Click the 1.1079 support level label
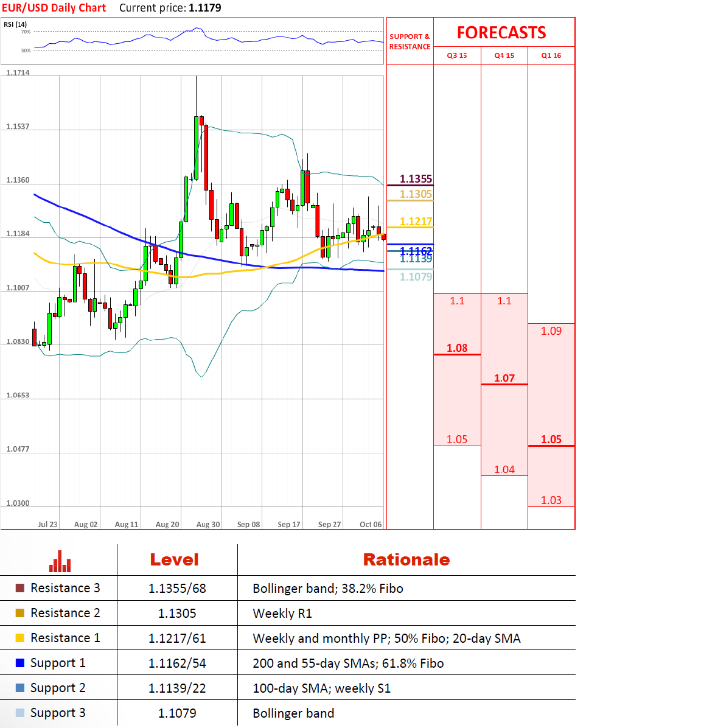 [416, 277]
